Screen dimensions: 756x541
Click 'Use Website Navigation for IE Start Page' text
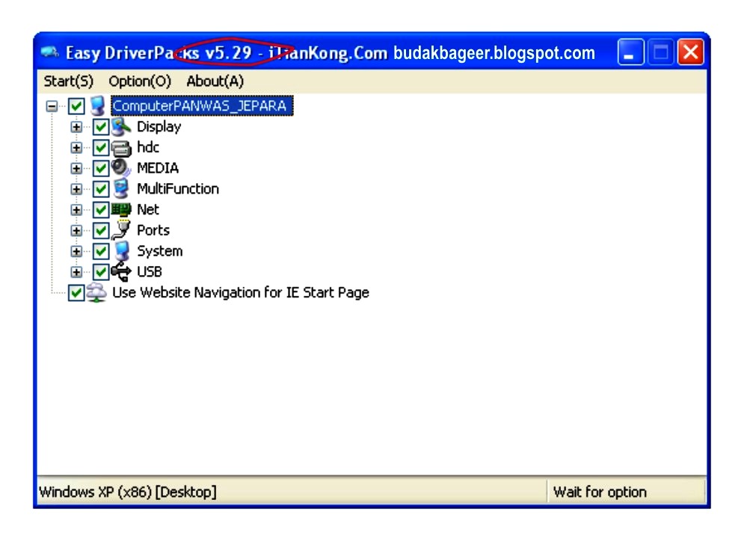[241, 292]
